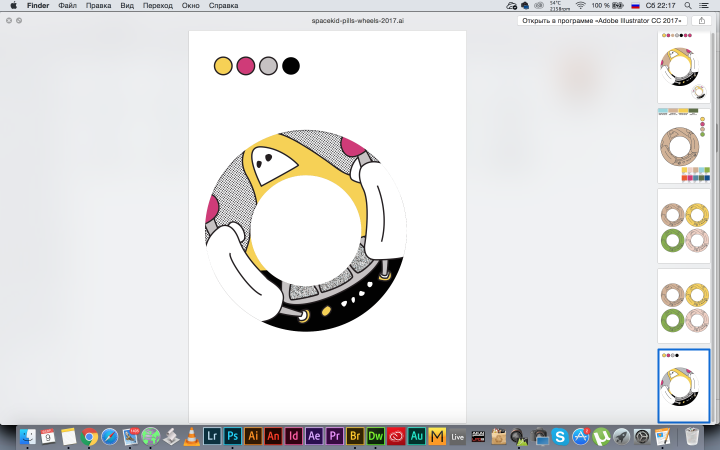Launch Ableton Live from the Dock
The width and height of the screenshot is (720, 450).
point(457,436)
